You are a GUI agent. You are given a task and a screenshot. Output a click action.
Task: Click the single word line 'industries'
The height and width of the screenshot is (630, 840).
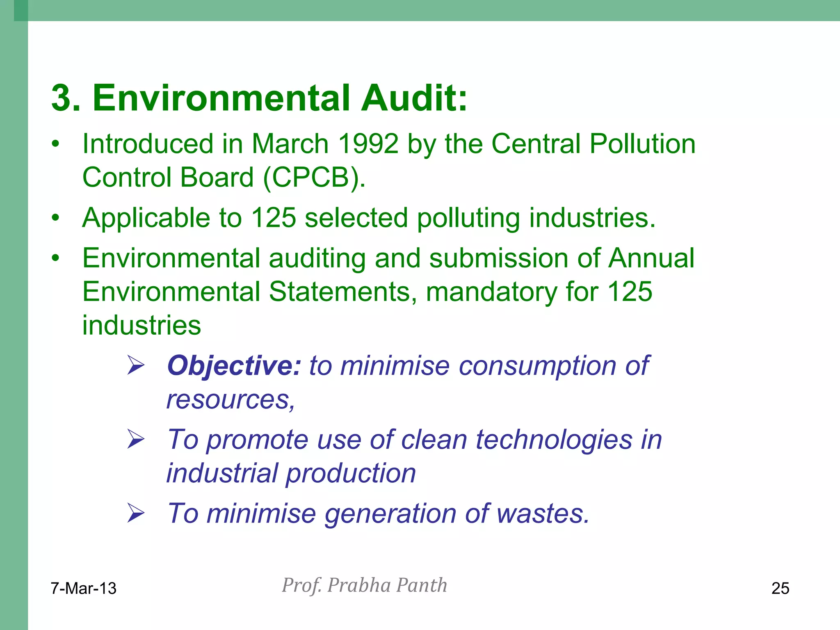coord(142,326)
